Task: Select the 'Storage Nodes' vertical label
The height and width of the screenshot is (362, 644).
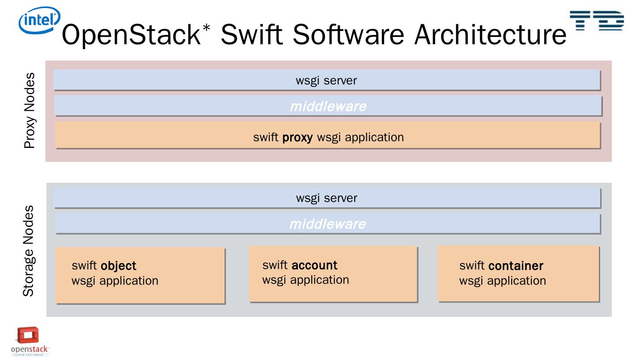Action: (x=29, y=250)
